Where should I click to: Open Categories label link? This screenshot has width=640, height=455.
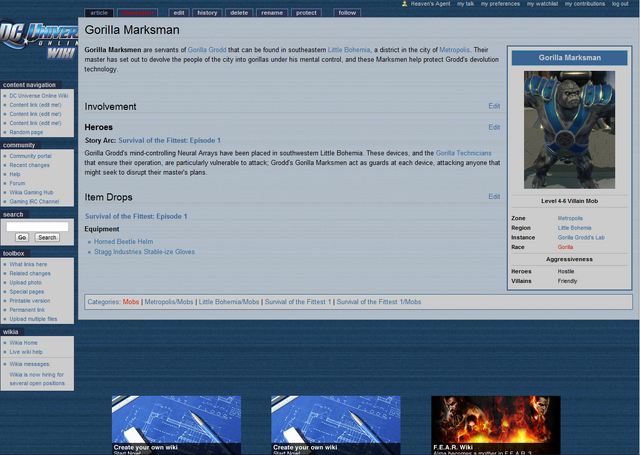104,302
